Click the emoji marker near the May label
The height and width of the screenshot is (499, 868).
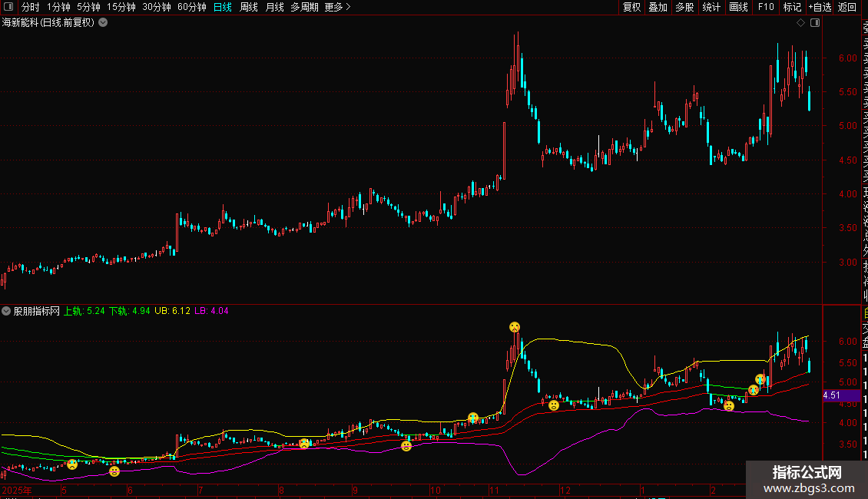[x=72, y=464]
